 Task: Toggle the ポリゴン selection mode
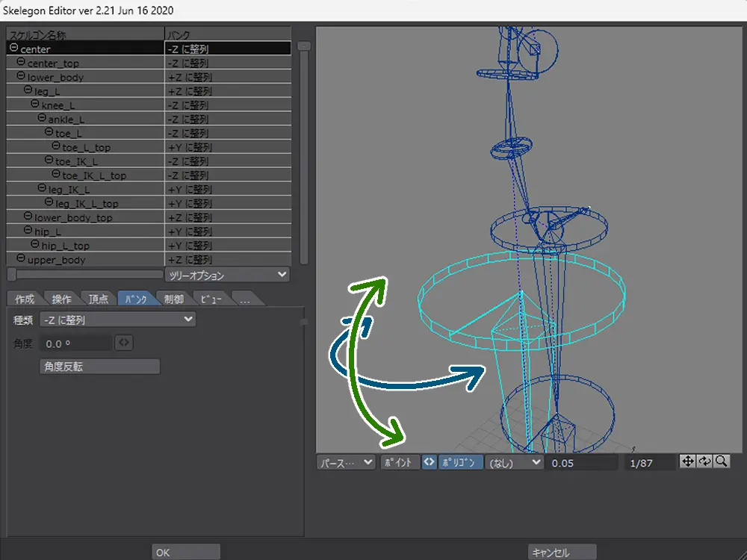(460, 463)
